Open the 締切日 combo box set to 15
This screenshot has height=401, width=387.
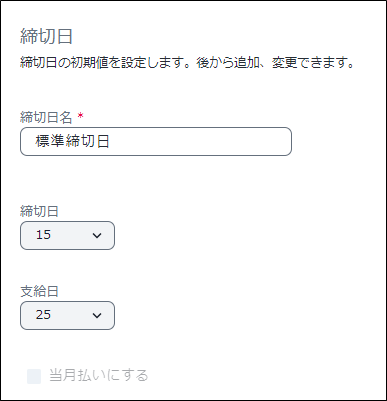tap(67, 235)
